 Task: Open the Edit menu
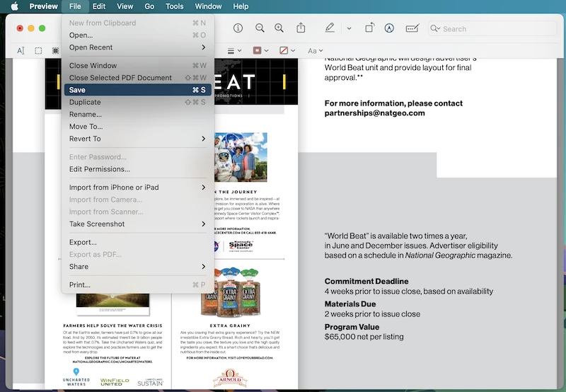99,6
